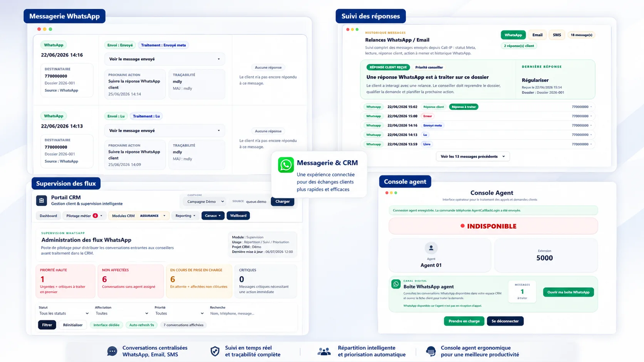
Task: Click the Réponse client reçue badge
Action: pos(388,67)
